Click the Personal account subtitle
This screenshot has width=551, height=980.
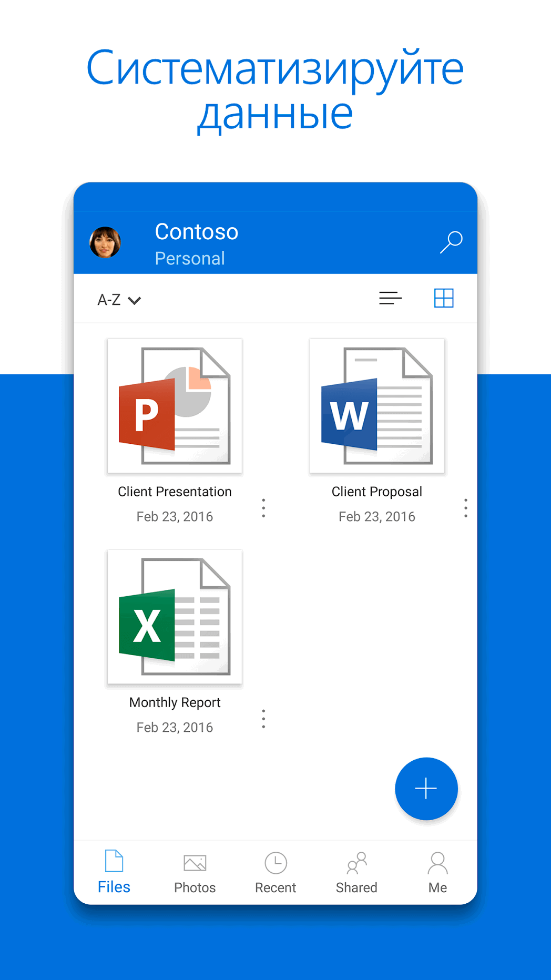click(190, 258)
